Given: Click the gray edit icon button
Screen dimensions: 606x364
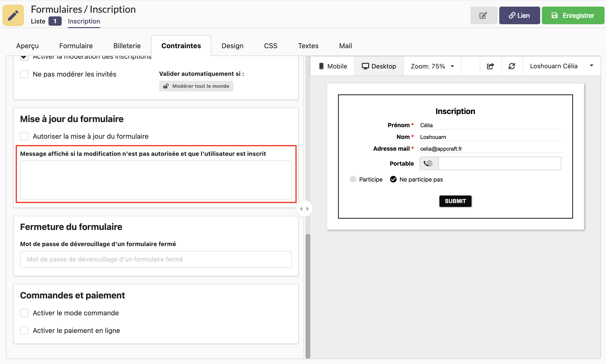Looking at the screenshot, I should pos(483,15).
